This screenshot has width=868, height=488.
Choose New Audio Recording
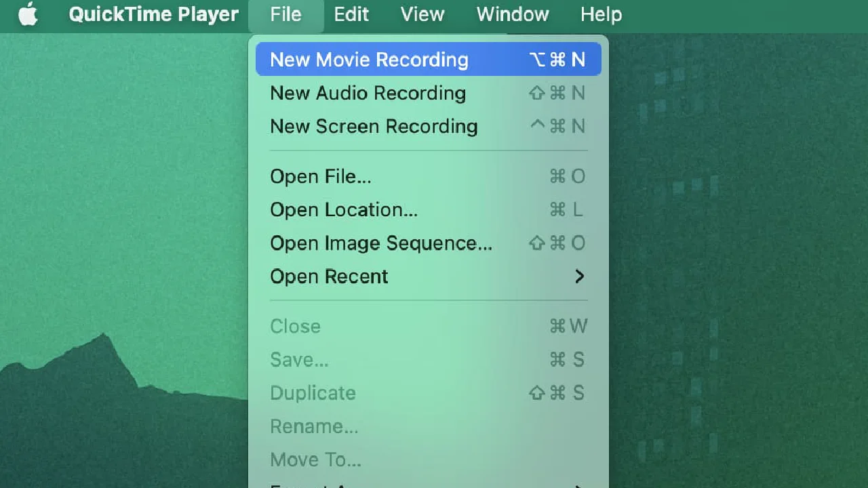pyautogui.click(x=429, y=93)
